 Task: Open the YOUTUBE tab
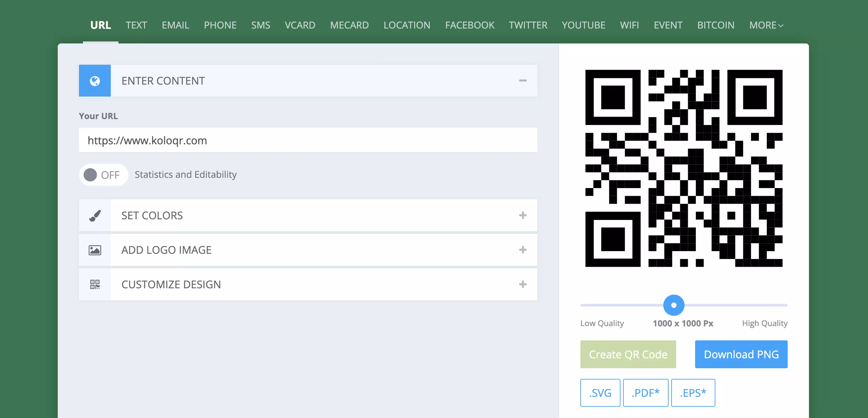tap(583, 25)
